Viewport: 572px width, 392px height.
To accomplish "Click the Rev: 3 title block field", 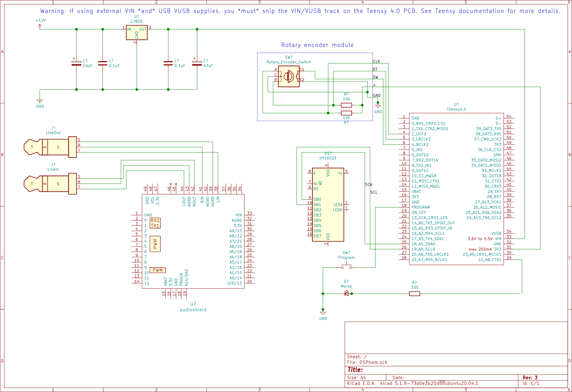I will click(530, 377).
